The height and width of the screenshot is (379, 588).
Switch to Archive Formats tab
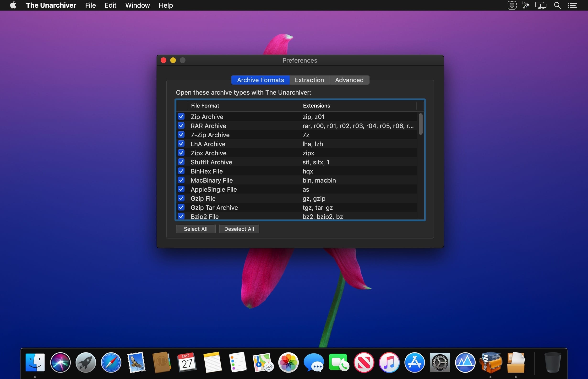(260, 80)
